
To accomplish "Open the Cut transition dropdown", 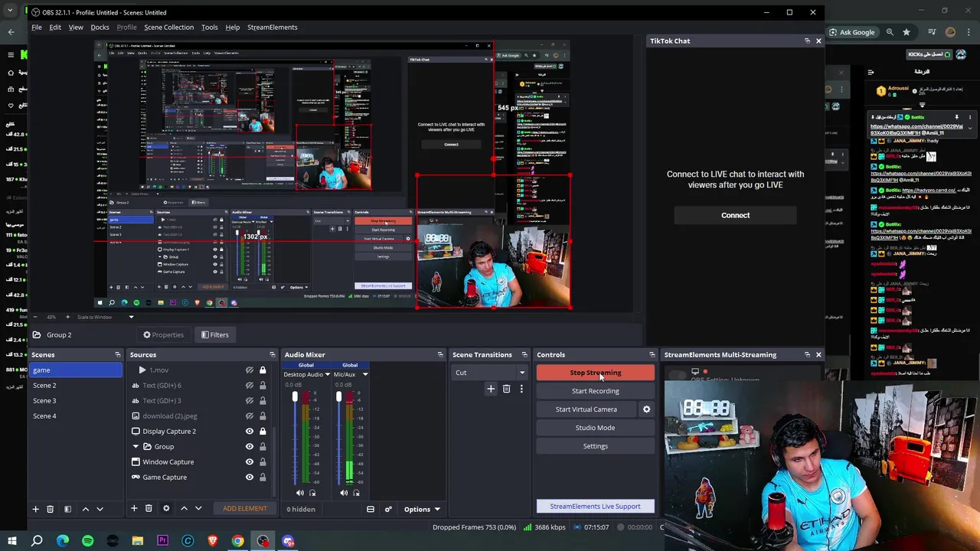I will tap(490, 373).
